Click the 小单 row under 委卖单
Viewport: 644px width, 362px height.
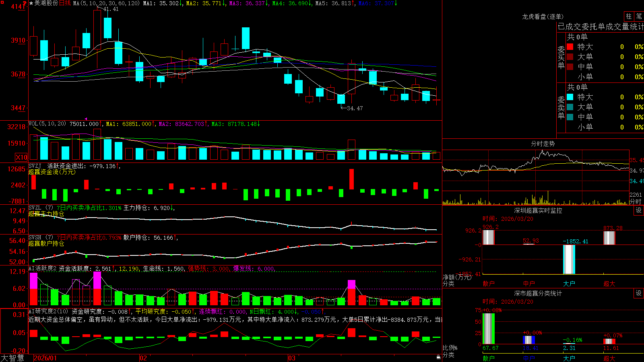point(605,127)
